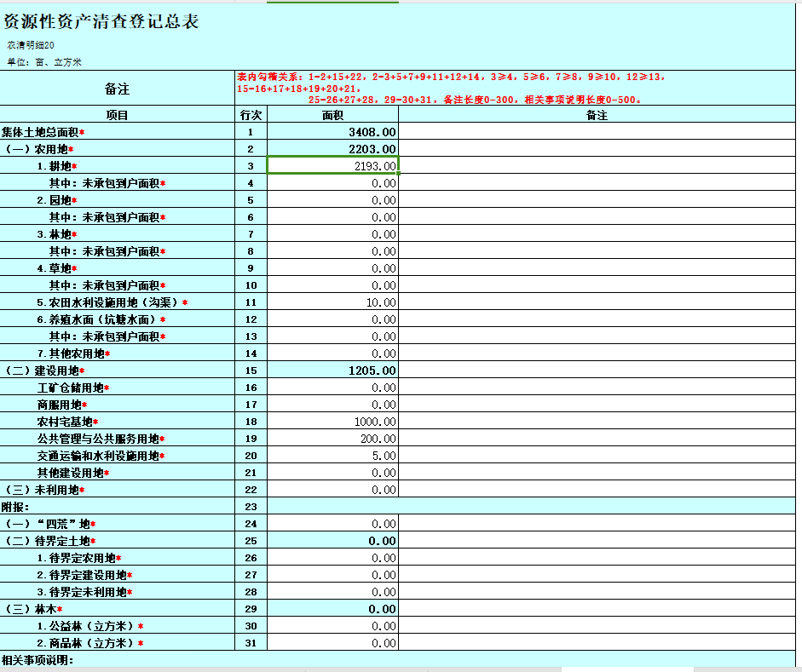Select area cell for （二）待界定土地
Screen dimensions: 802x672
[332, 541]
